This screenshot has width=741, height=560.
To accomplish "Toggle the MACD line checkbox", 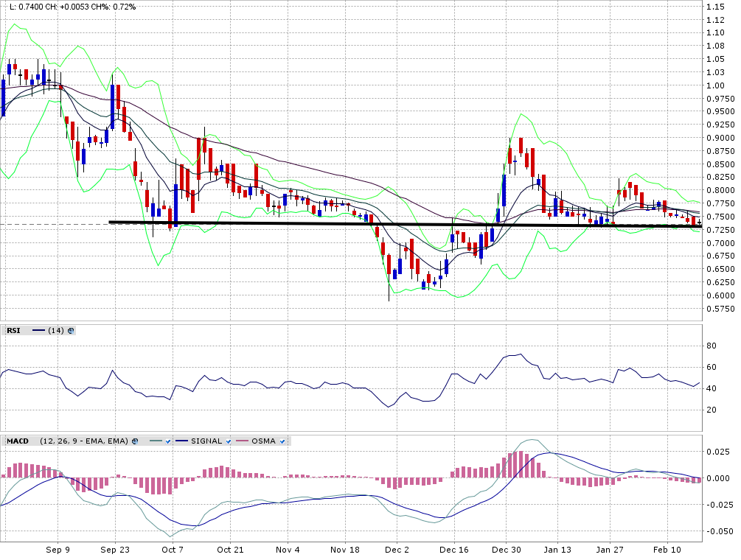I will coord(168,441).
